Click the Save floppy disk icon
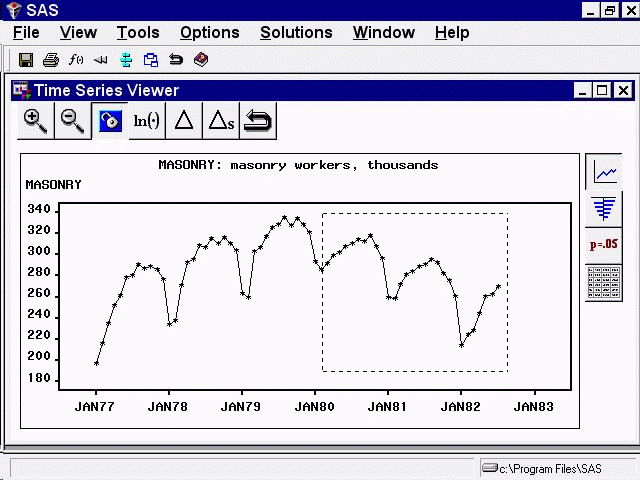 [x=26, y=60]
